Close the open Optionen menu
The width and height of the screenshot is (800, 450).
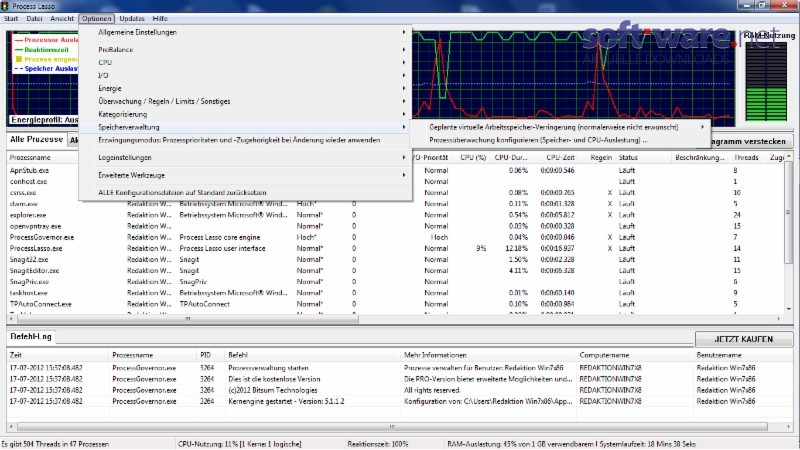pyautogui.click(x=96, y=18)
